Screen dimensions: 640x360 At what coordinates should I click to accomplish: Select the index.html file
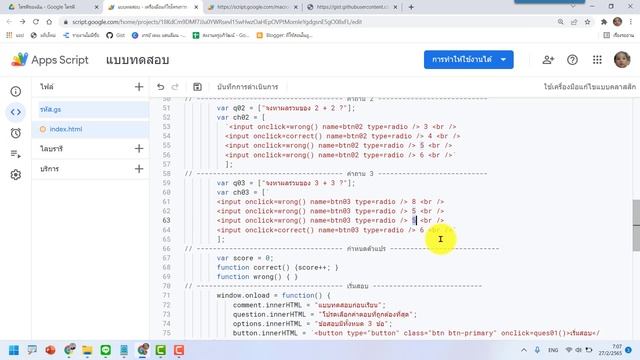point(90,129)
